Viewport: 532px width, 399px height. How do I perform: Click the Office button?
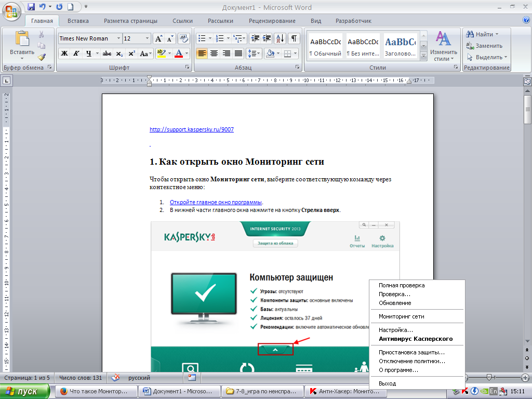tap(11, 11)
